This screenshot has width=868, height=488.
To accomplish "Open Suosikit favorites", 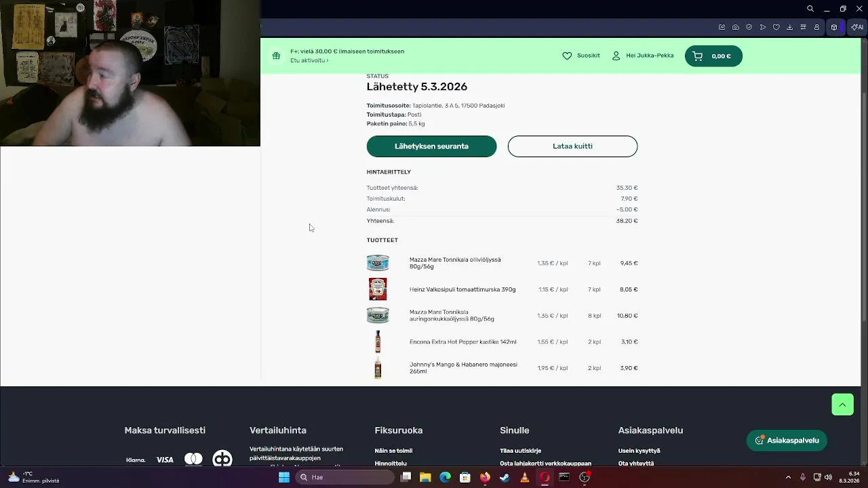I will [581, 56].
